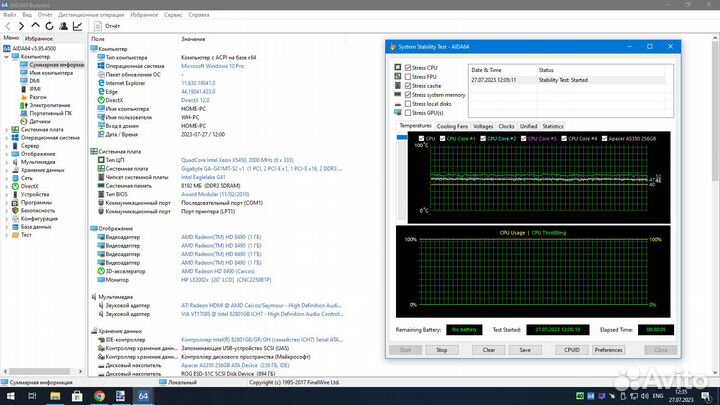Switch to the Unified tab
Image resolution: width=720 pixels, height=405 pixels.
[x=529, y=126]
